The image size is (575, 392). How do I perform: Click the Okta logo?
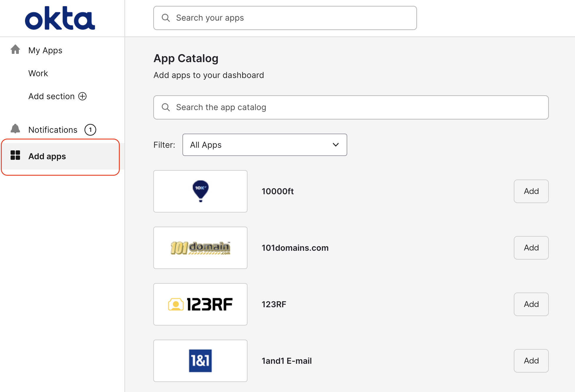tap(60, 18)
